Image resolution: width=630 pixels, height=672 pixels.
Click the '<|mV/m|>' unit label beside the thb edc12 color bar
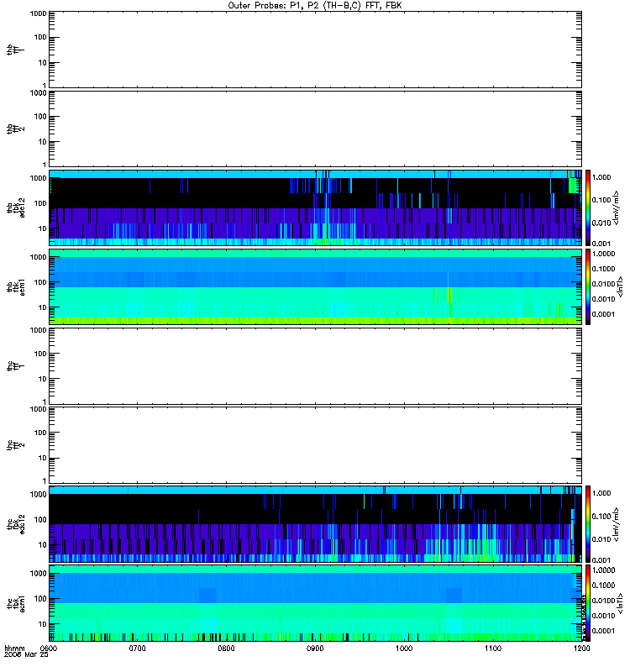617,207
